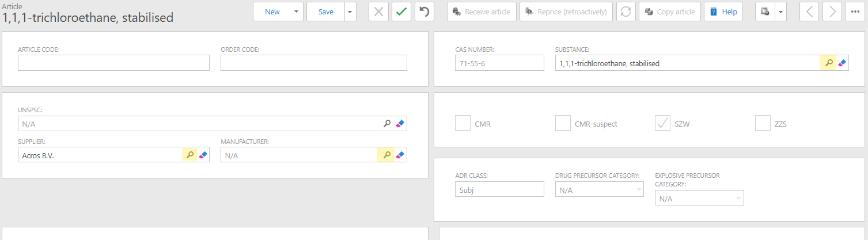
Task: Expand the New button dropdown arrow
Action: tap(295, 12)
